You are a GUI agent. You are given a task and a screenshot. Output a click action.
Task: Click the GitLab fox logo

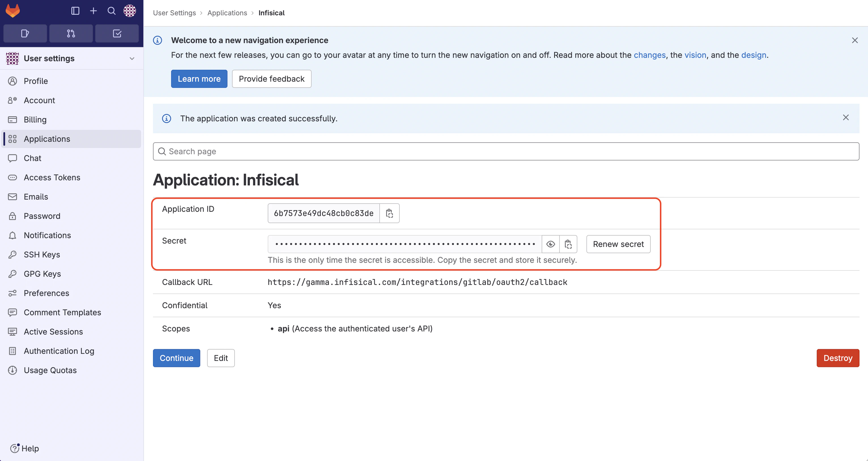click(13, 11)
